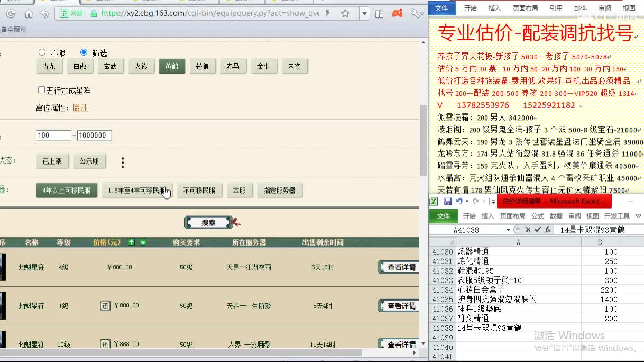Image resolution: width=644 pixels, height=362 pixels.
Task: Open Word 页面布局 ribbon tab
Action: click(526, 8)
